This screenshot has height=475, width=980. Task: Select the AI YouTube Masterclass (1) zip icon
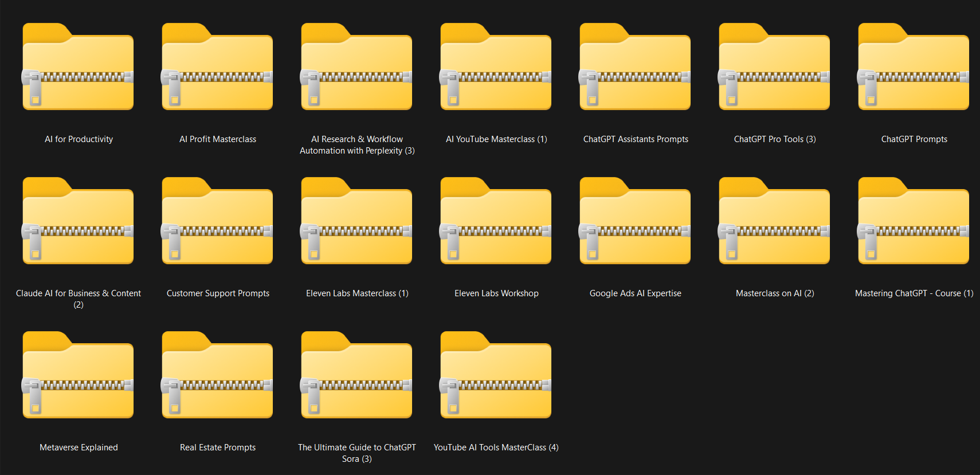click(x=496, y=66)
